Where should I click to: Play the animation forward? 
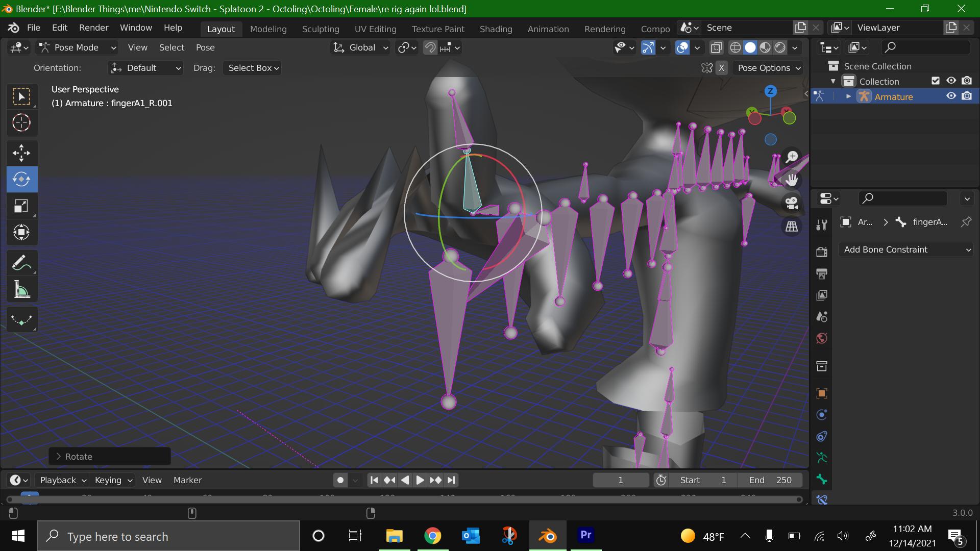tap(420, 480)
